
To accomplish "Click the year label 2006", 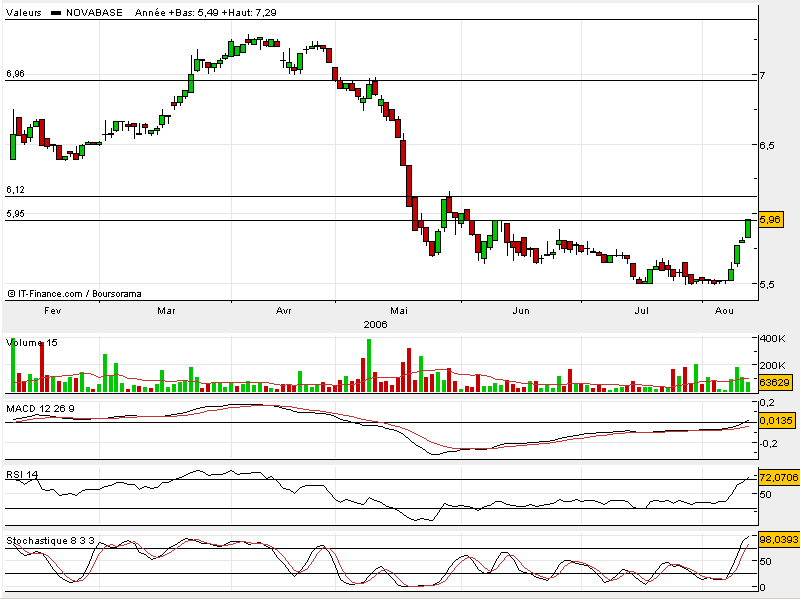I will coord(375,325).
